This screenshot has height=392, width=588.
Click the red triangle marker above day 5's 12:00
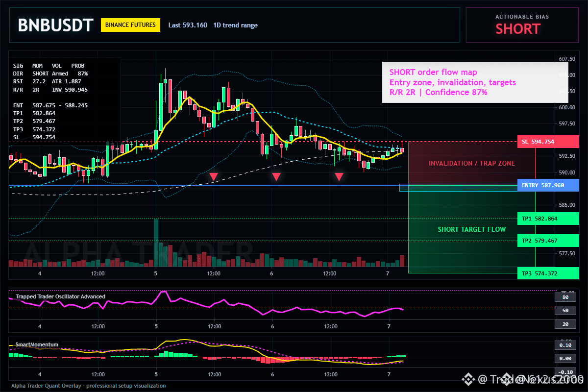tap(214, 176)
